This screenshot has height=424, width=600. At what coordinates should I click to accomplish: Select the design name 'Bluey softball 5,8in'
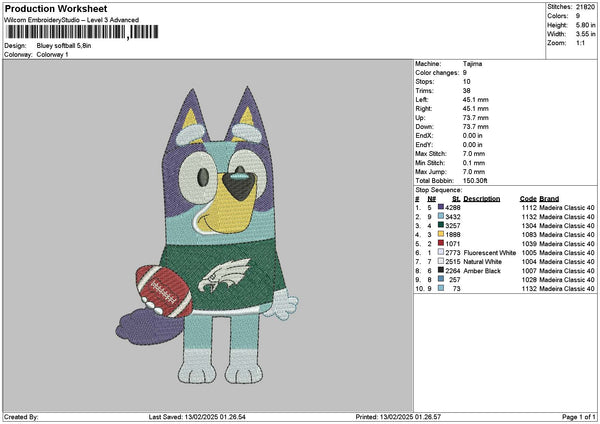[64, 46]
